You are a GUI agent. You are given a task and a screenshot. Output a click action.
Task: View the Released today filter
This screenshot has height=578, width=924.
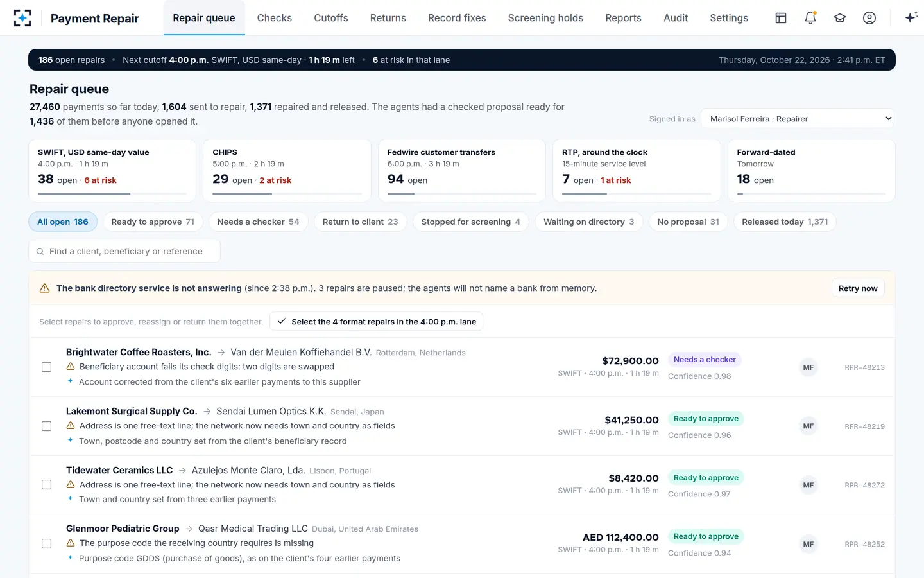click(785, 222)
